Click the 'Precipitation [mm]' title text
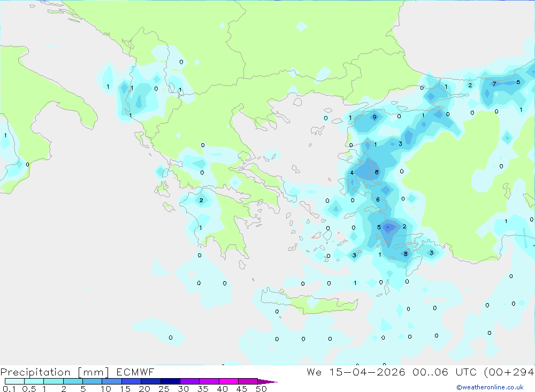The height and width of the screenshot is (392, 535). click(55, 372)
